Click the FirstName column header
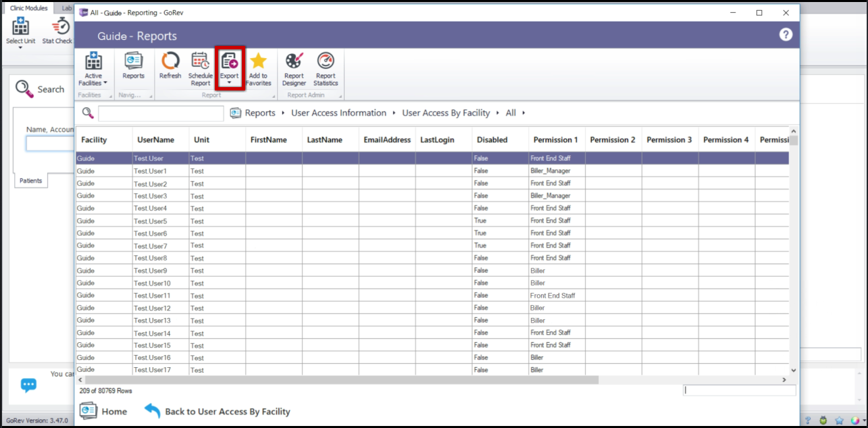This screenshot has width=868, height=428. [x=274, y=140]
